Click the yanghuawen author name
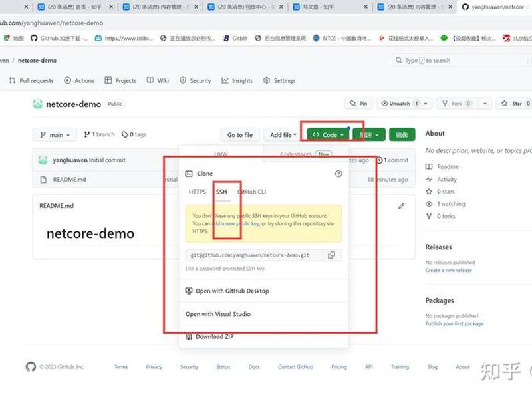The width and height of the screenshot is (532, 399). (70, 160)
